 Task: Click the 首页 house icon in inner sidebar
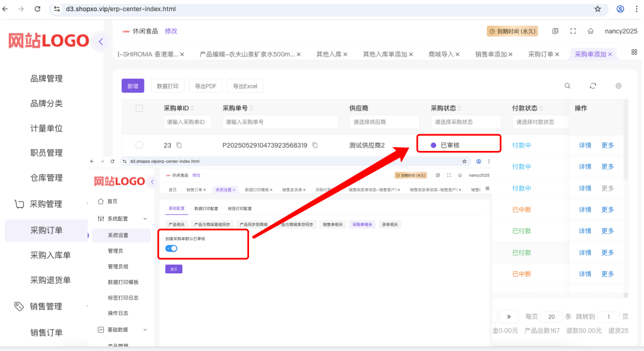[101, 201]
